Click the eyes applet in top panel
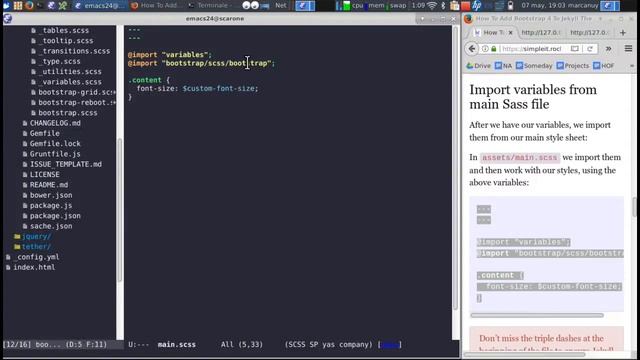Screen dimensions: 640x360 tap(250, 5)
